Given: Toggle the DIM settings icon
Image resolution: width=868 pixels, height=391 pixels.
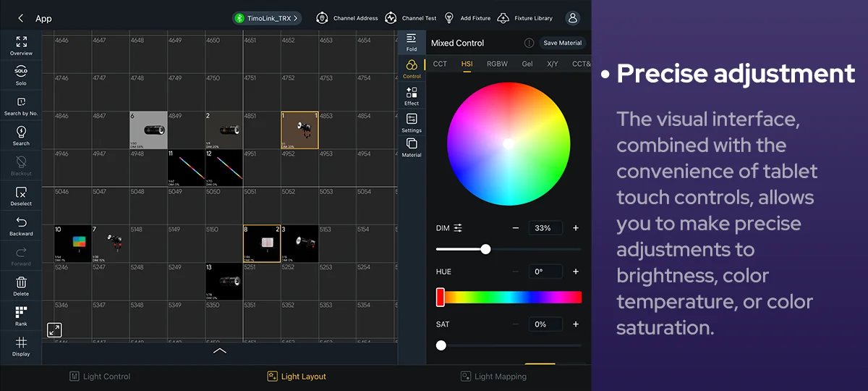Looking at the screenshot, I should click(458, 228).
